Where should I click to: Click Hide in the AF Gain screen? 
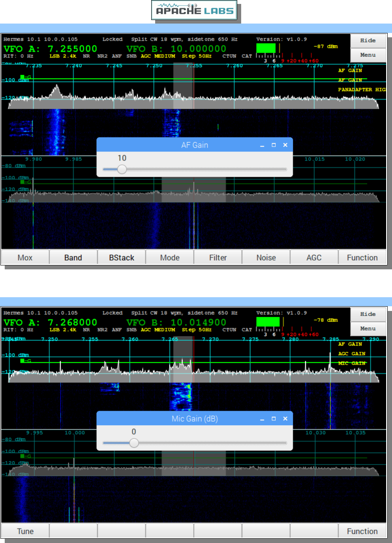pos(368,40)
